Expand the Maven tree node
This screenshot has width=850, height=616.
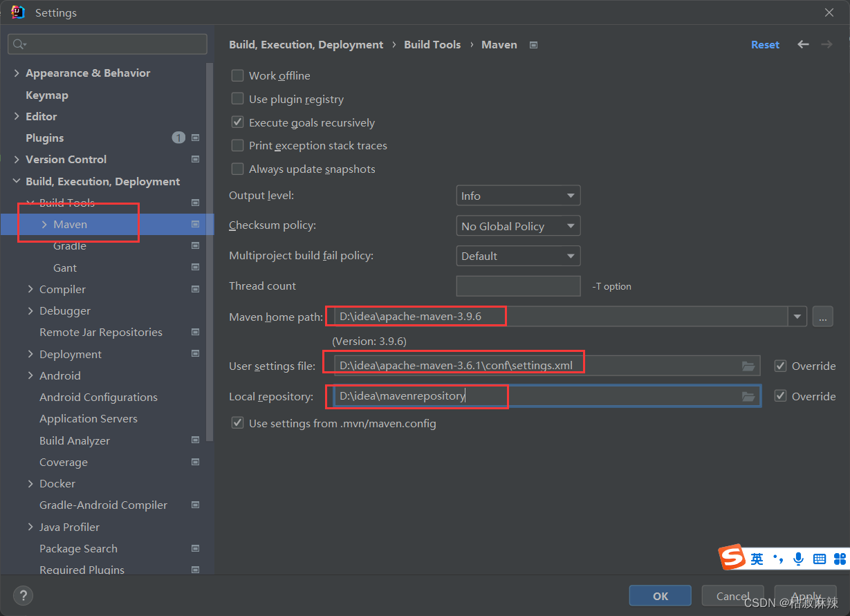tap(44, 224)
